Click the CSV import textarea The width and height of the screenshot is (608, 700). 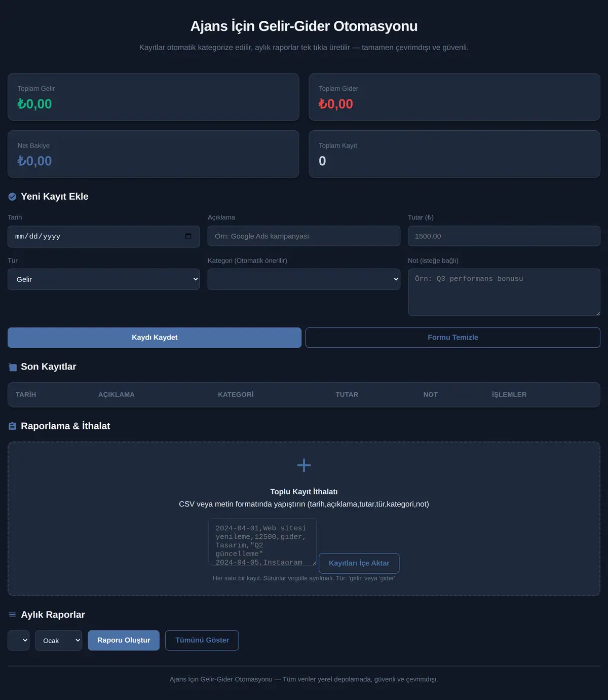(262, 542)
